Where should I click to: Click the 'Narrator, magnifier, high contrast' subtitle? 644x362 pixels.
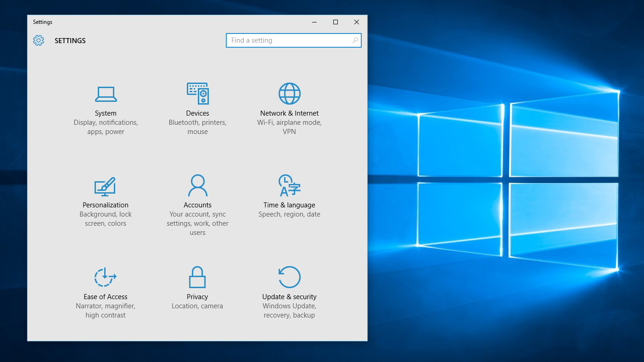[106, 310]
